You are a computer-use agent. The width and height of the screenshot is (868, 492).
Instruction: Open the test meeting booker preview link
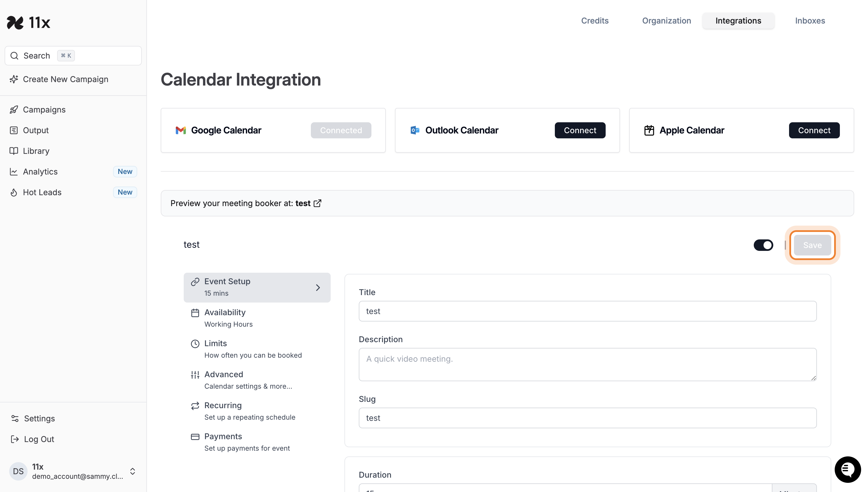click(303, 203)
